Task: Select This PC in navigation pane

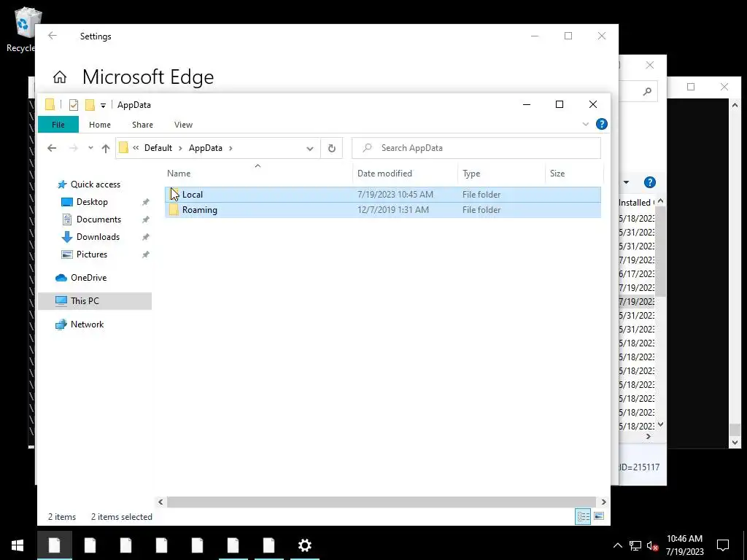Action: pos(94,301)
